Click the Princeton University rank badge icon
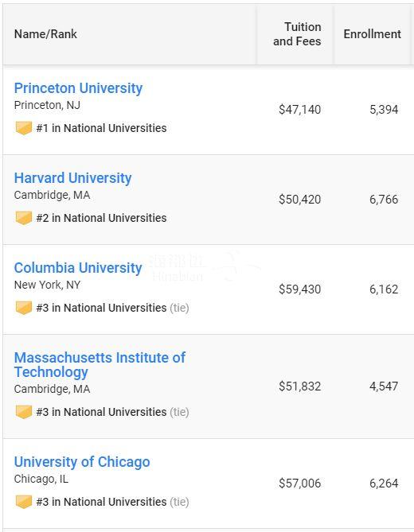Viewport: 414px width, 532px height. pyautogui.click(x=24, y=128)
